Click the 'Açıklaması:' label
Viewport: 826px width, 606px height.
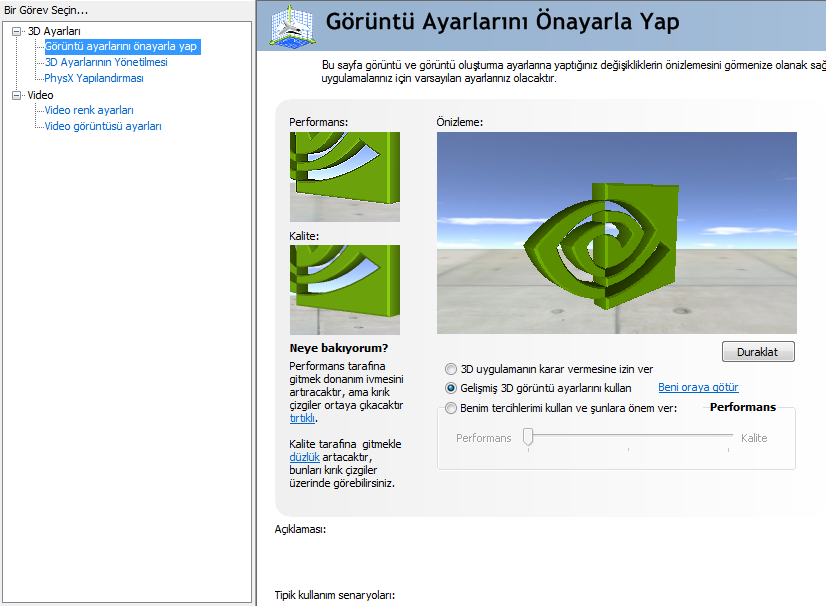(300, 529)
